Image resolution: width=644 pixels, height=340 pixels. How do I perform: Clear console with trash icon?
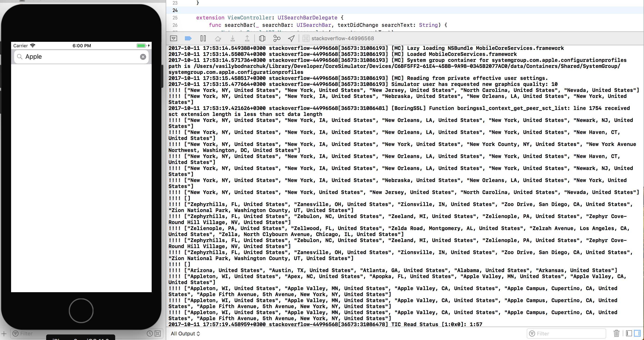coord(616,333)
